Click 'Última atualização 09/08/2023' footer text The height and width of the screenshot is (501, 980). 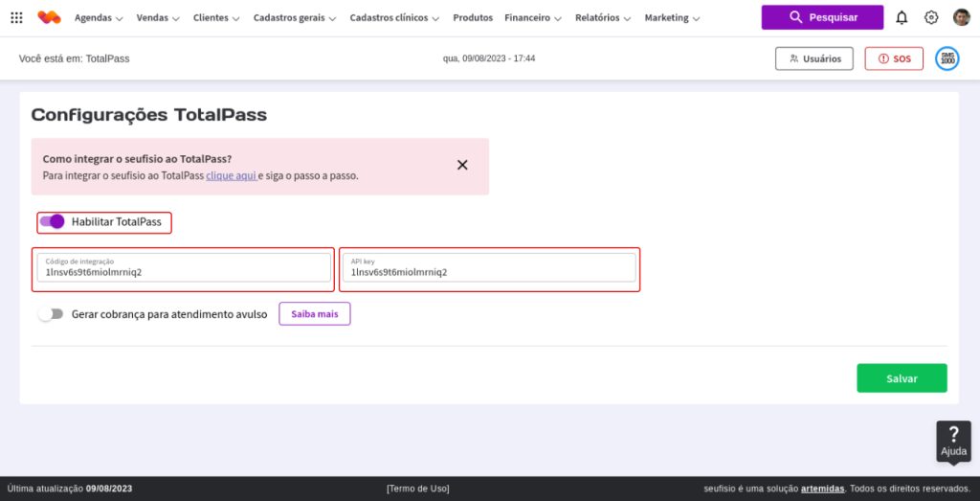pyautogui.click(x=70, y=489)
